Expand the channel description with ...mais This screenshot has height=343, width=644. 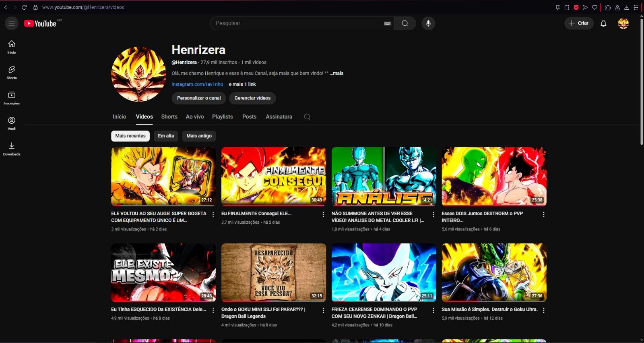337,73
